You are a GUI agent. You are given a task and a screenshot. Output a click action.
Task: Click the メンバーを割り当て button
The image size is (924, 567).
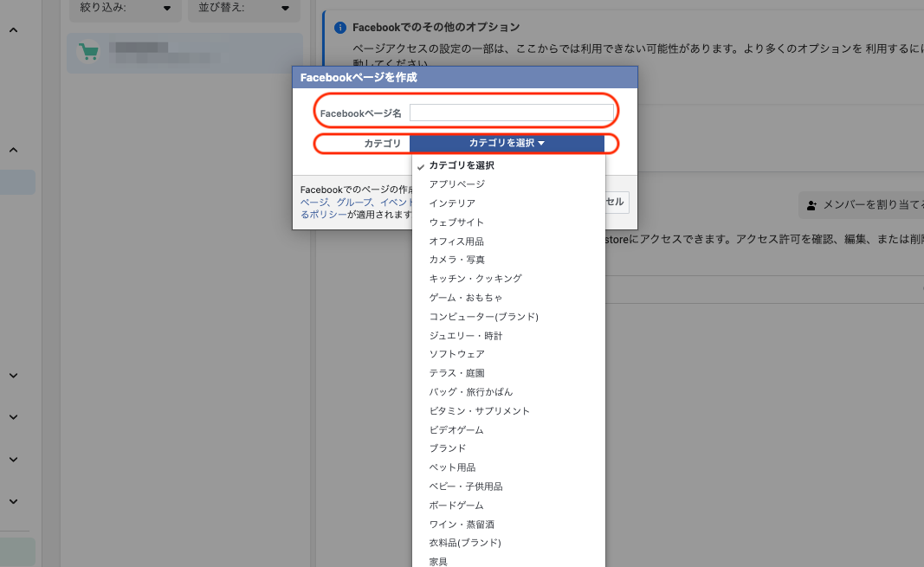click(862, 205)
